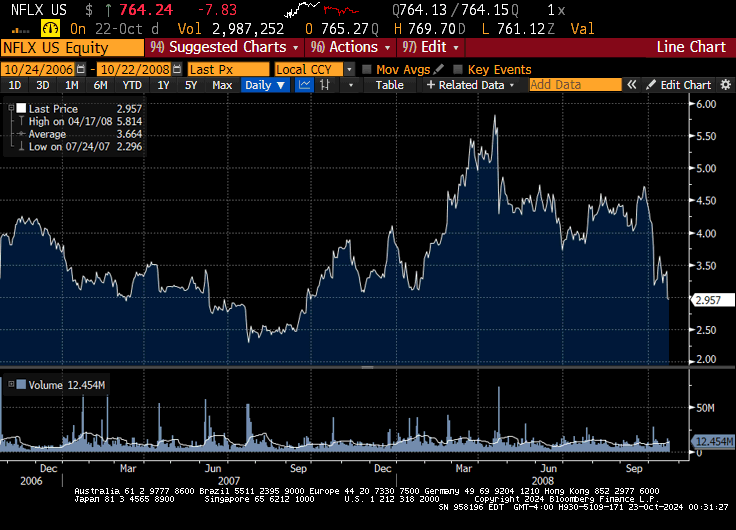Edit moving averages with pencil icon

point(439,69)
